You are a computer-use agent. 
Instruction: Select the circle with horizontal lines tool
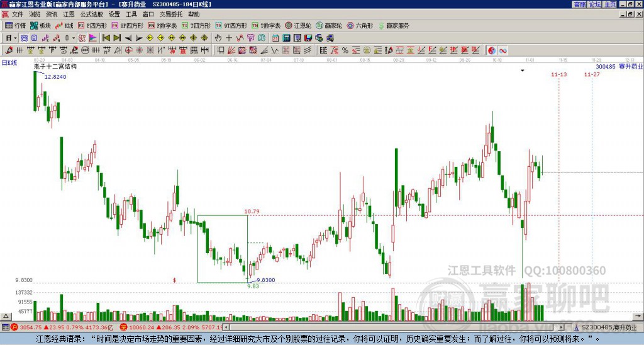pos(85,50)
